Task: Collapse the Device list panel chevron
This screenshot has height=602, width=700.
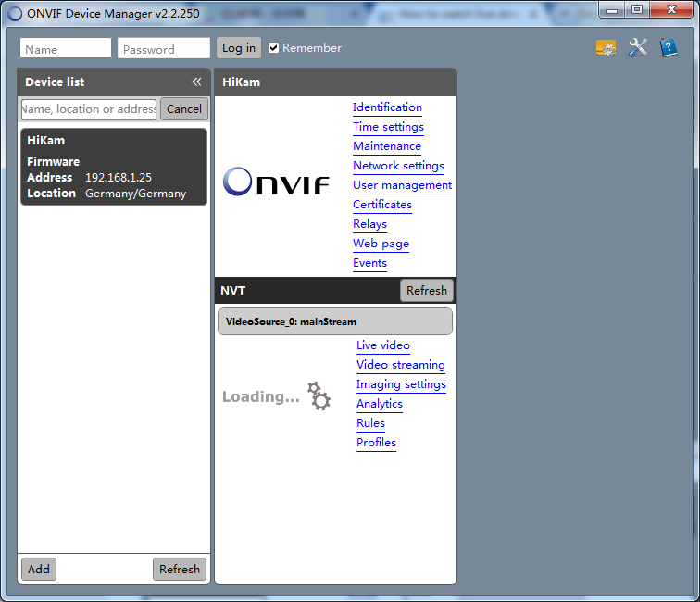Action: pyautogui.click(x=196, y=82)
